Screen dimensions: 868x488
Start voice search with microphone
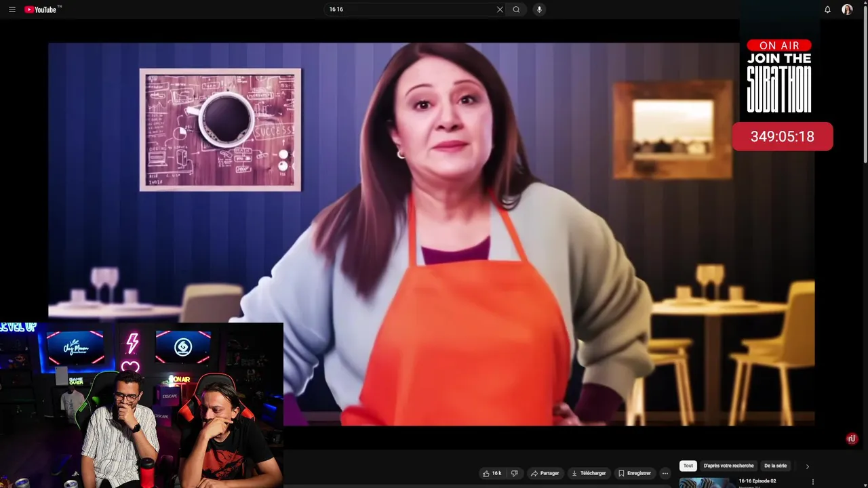click(540, 9)
